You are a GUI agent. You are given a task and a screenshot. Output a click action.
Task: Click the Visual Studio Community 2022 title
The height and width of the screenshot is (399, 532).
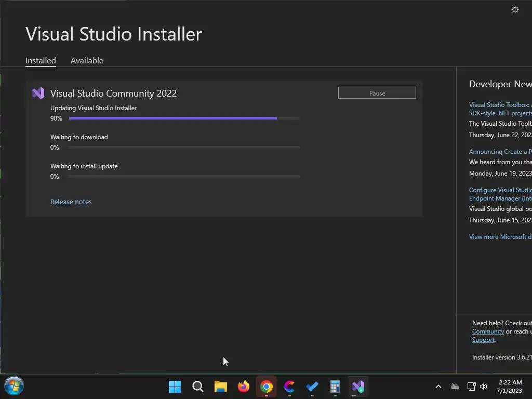113,94
